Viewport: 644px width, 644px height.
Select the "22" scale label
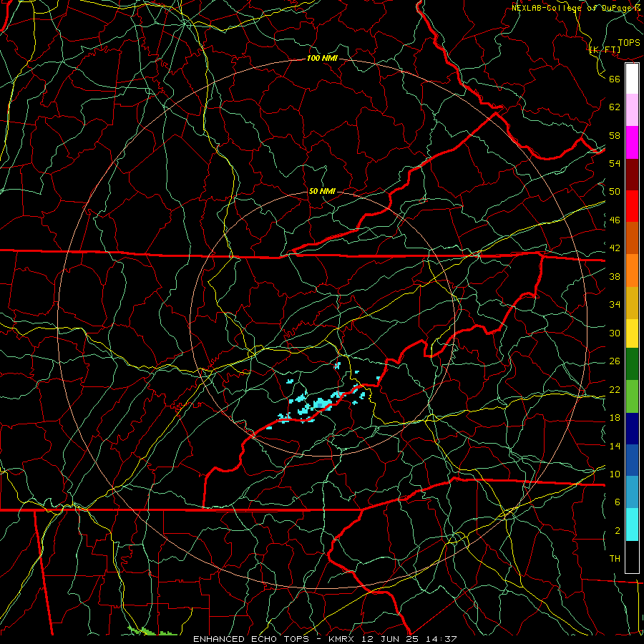click(615, 389)
